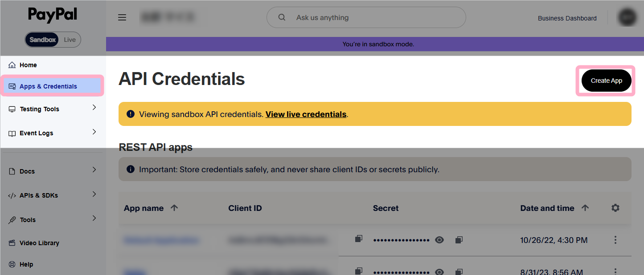Click the table settings gear icon

click(x=615, y=208)
